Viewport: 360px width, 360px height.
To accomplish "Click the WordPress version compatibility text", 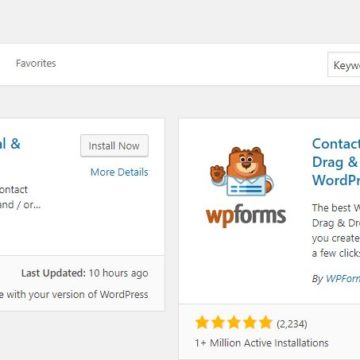I will [74, 294].
